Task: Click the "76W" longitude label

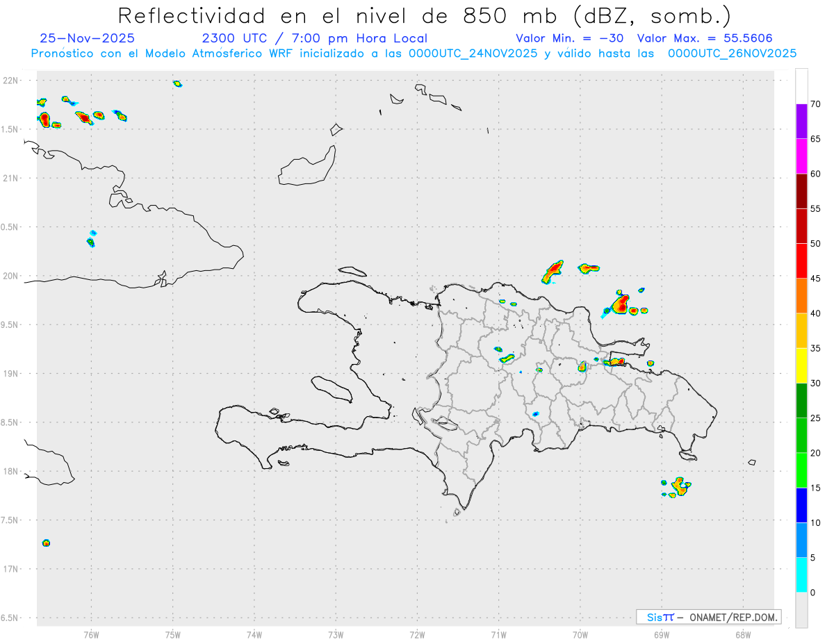Action: (91, 634)
